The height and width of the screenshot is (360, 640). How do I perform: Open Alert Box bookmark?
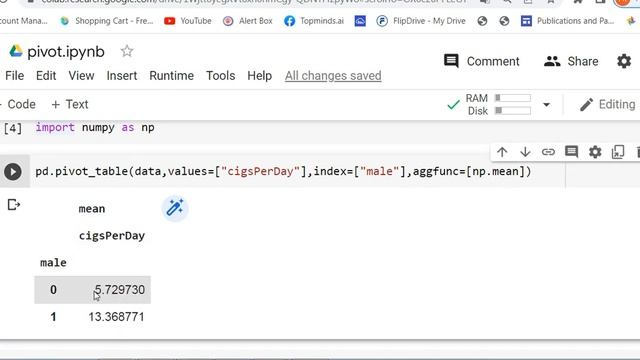(248, 21)
